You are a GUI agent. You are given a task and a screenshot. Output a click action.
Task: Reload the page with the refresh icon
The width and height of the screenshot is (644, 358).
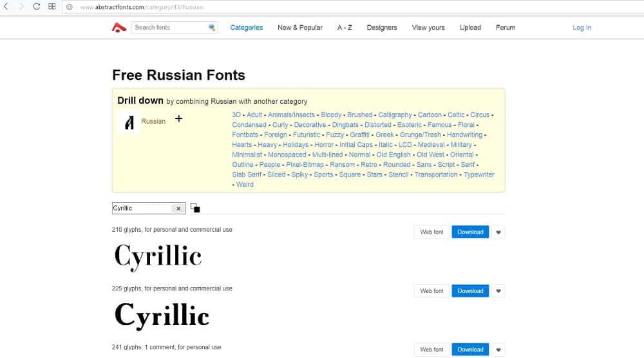coord(37,6)
